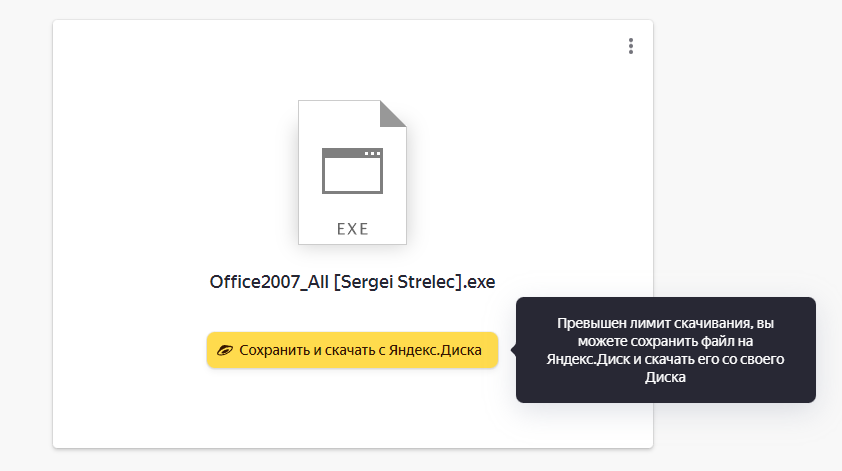Screen dimensions: 842x471
Task: Click the ".exe" extension in the file name
Action: pos(482,281)
